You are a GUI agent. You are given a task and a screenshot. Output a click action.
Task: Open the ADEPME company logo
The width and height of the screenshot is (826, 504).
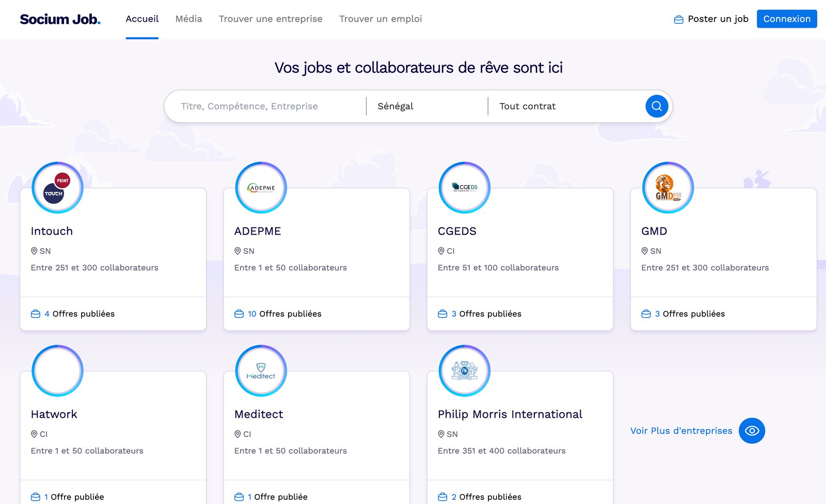point(261,188)
